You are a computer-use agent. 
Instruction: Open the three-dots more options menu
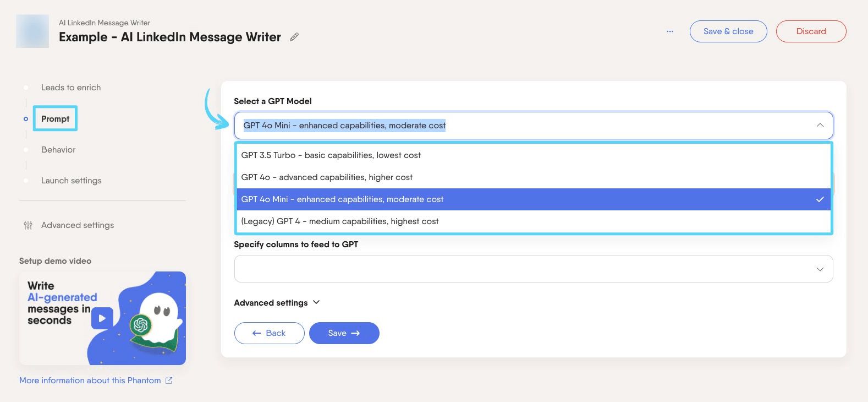pyautogui.click(x=669, y=31)
